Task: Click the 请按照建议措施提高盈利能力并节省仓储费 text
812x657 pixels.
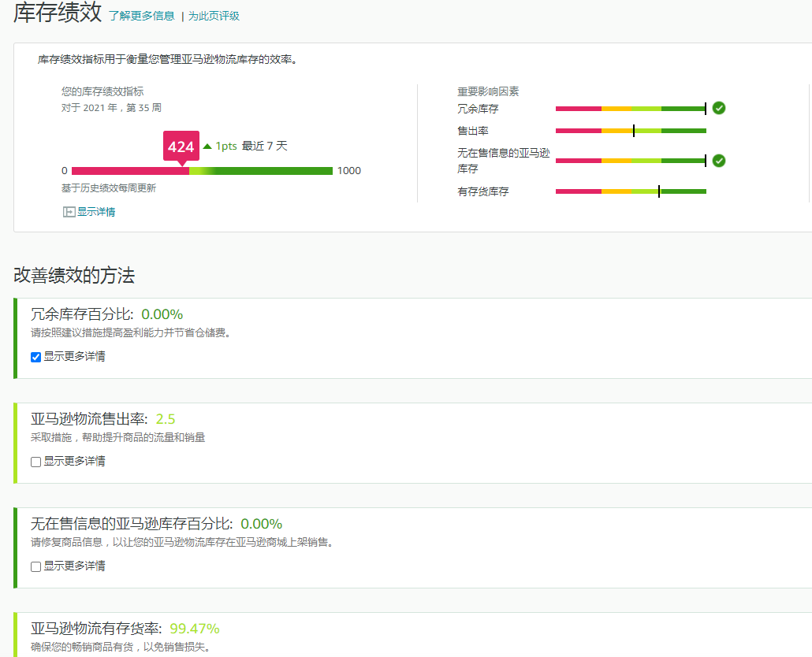Action: (x=131, y=332)
